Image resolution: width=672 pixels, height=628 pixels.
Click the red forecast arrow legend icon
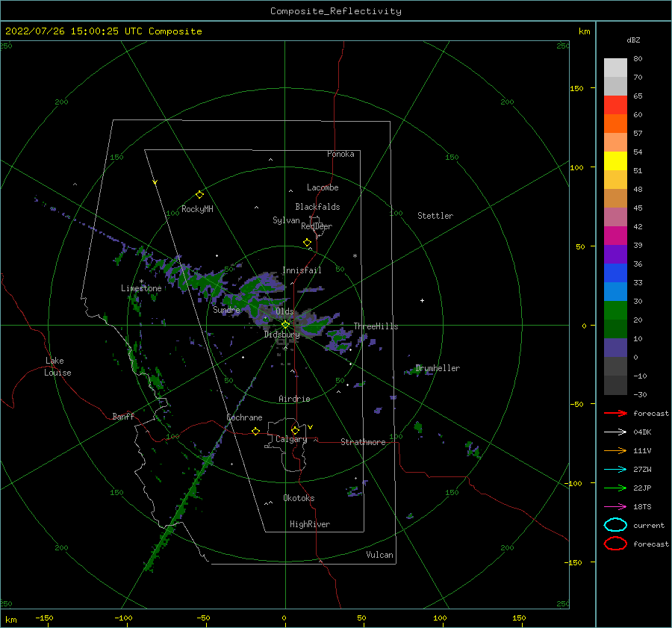point(615,413)
